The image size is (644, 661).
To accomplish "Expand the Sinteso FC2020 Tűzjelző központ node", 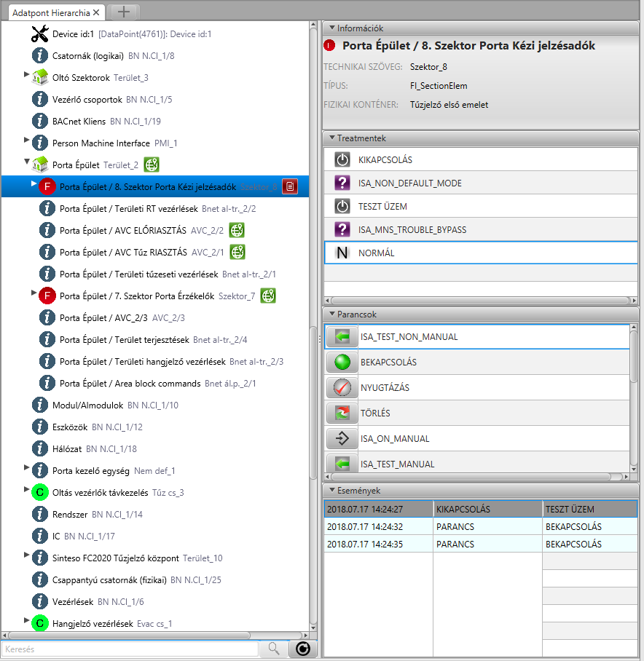I will tap(27, 555).
